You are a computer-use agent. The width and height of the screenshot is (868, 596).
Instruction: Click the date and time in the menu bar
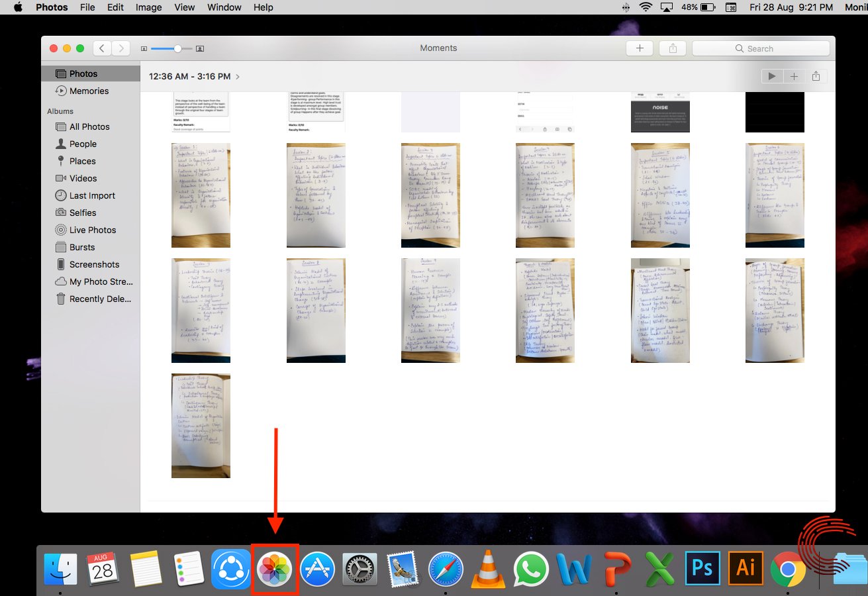pyautogui.click(x=791, y=7)
